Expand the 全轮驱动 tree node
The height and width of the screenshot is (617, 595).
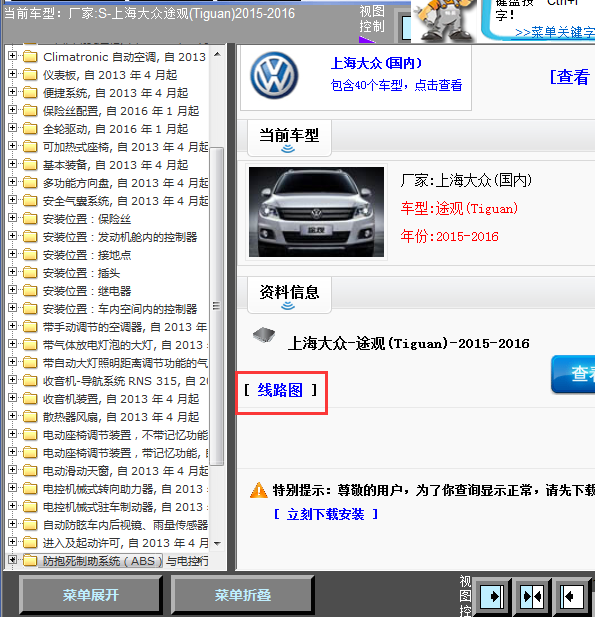(12, 128)
